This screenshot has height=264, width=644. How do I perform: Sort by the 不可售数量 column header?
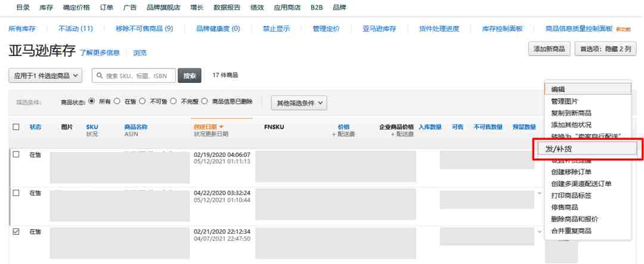click(x=488, y=127)
